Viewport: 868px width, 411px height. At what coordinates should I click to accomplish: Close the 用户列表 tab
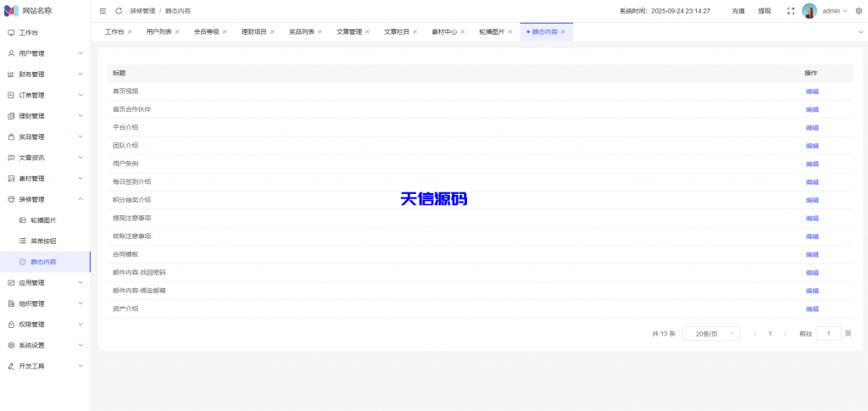(177, 31)
